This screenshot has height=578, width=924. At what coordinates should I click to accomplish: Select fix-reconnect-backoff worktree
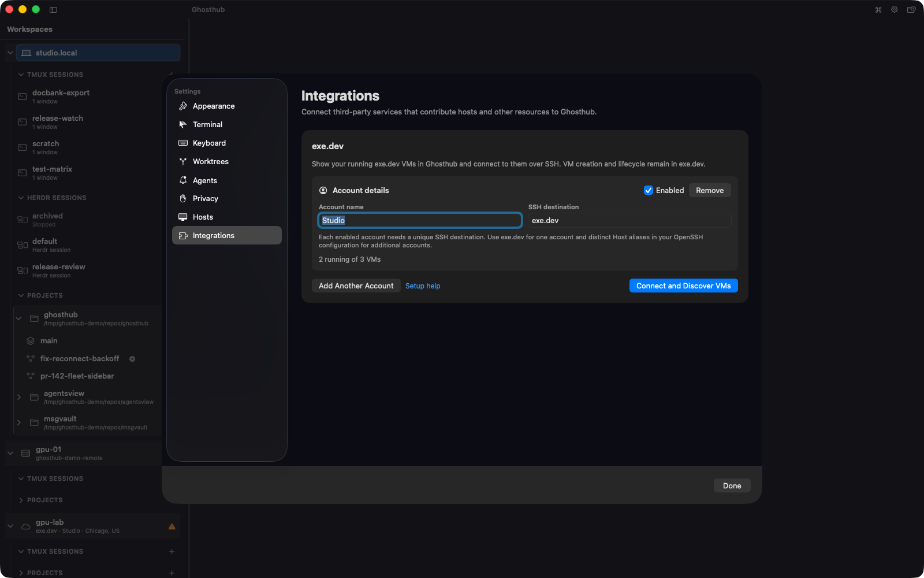80,359
